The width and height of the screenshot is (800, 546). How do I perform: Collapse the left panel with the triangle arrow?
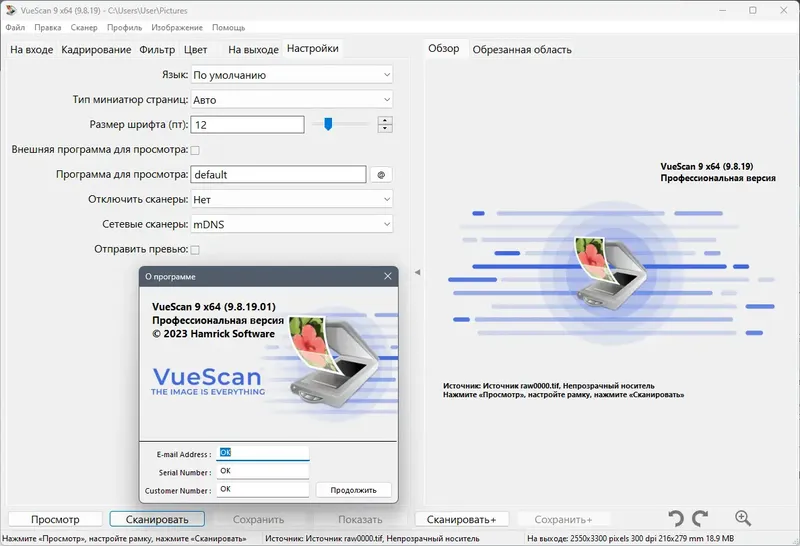tap(417, 272)
